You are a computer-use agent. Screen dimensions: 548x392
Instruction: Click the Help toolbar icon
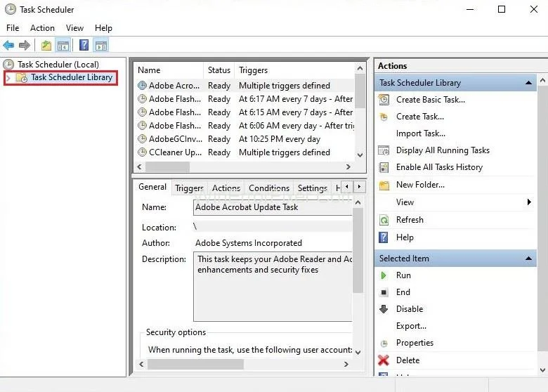(x=84, y=46)
